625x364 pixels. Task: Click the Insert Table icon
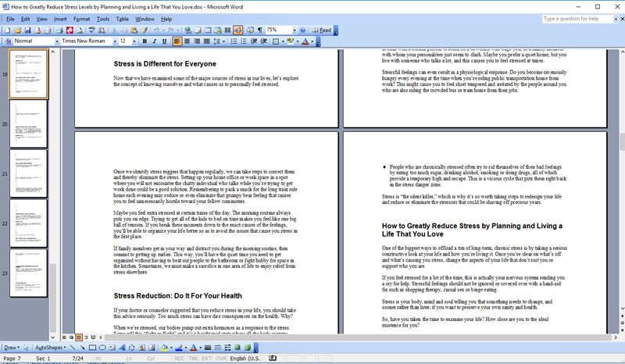pyautogui.click(x=208, y=30)
